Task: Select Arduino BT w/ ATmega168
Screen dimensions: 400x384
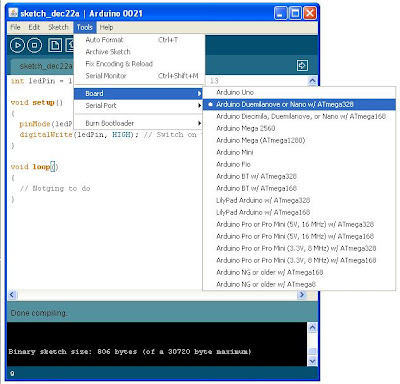Action: (299, 188)
